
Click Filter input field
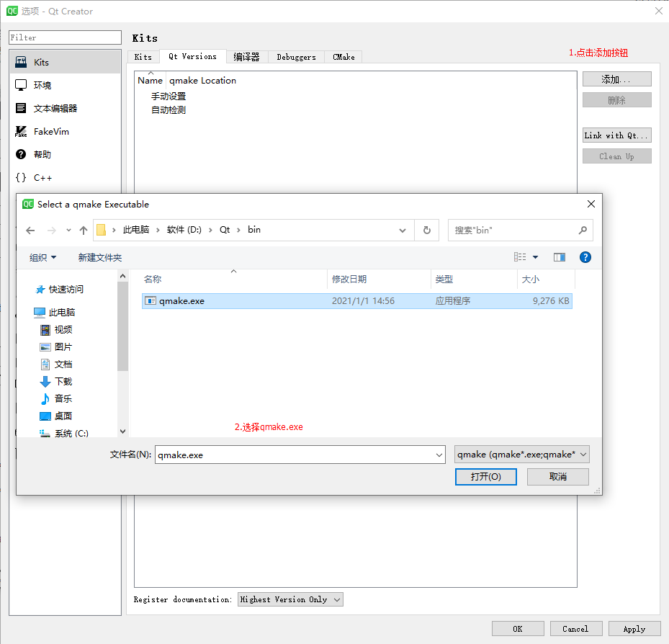(x=66, y=37)
